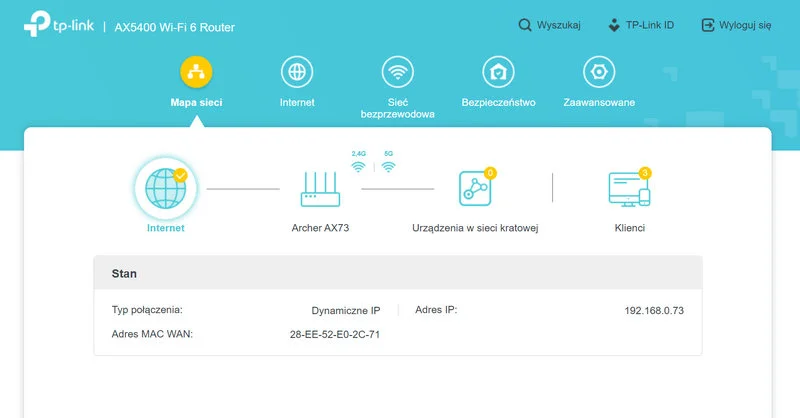
Task: Switch to the Zaawansowane tab label
Action: click(599, 102)
